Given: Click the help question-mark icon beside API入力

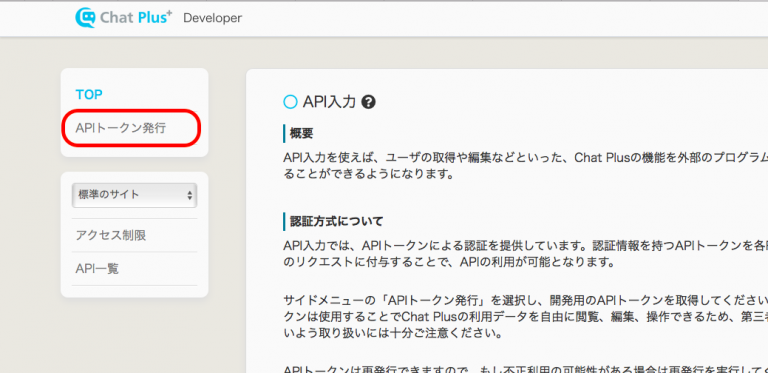Looking at the screenshot, I should point(368,102).
